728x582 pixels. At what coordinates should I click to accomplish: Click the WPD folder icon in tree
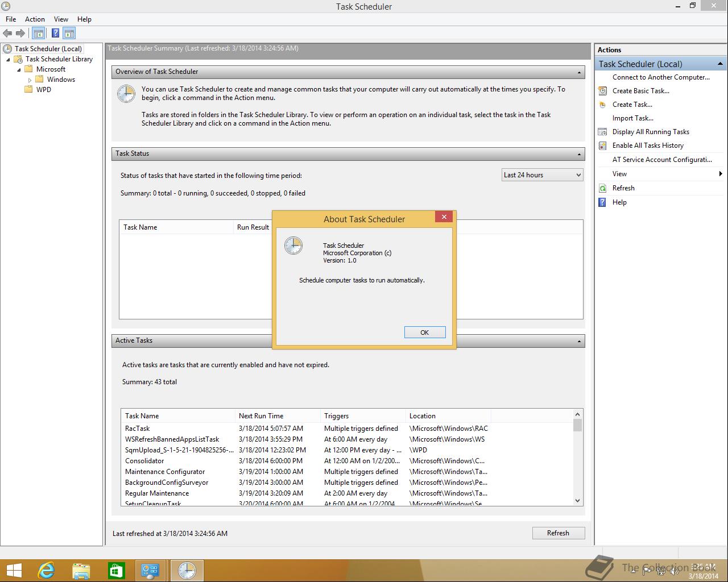(28, 90)
